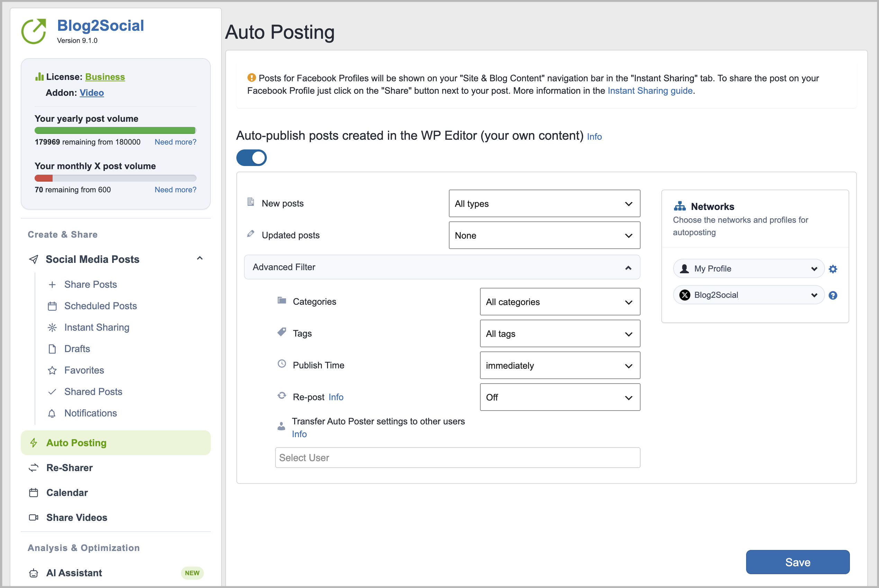Open the Publish Time immediately dropdown
Screen dimensions: 879x588
pyautogui.click(x=560, y=366)
